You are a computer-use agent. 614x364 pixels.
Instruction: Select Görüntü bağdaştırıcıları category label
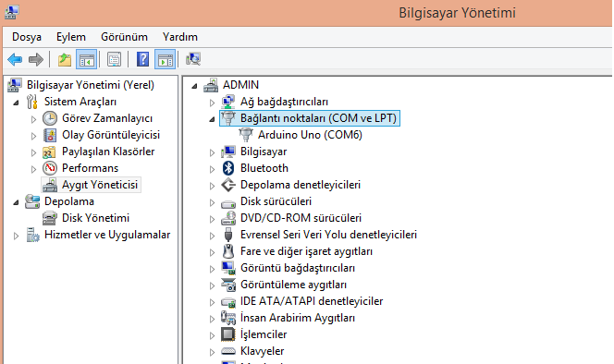(x=298, y=268)
